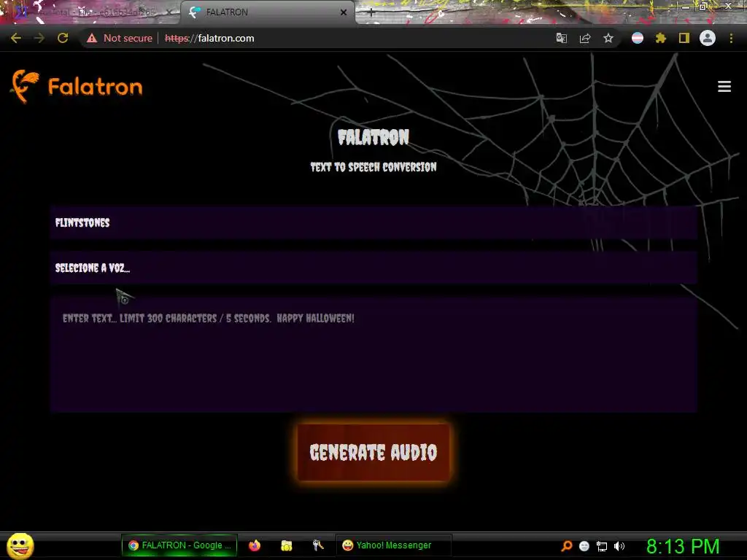The image size is (747, 560).
Task: Reload the Falatron page
Action: tap(63, 38)
